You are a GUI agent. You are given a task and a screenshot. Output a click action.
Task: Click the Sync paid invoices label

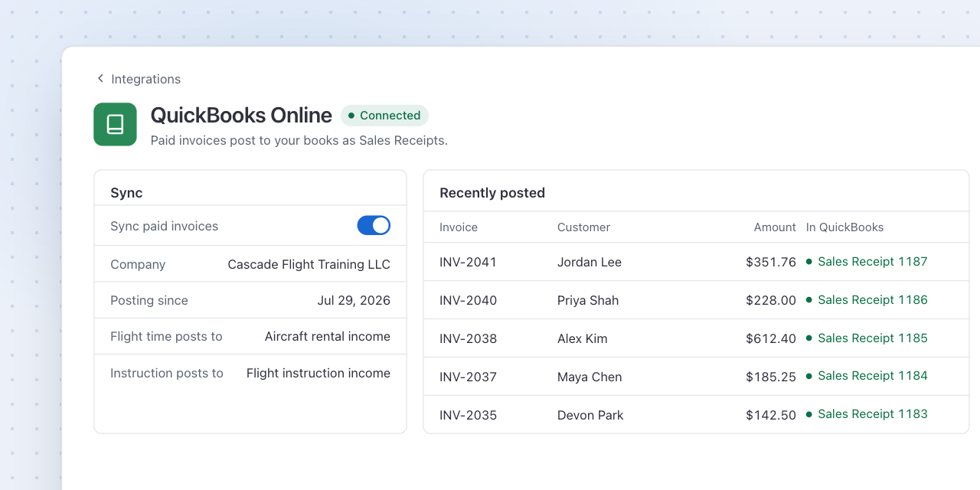point(164,227)
